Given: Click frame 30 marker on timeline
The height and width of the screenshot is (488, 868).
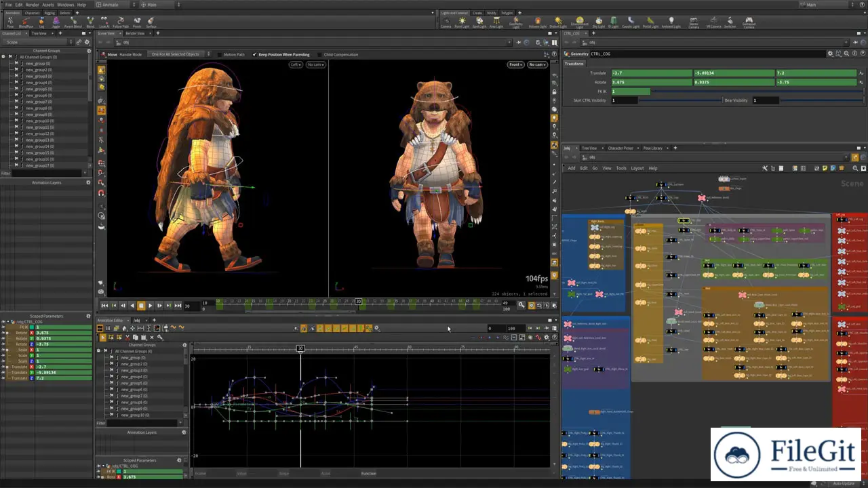Looking at the screenshot, I should tap(359, 302).
